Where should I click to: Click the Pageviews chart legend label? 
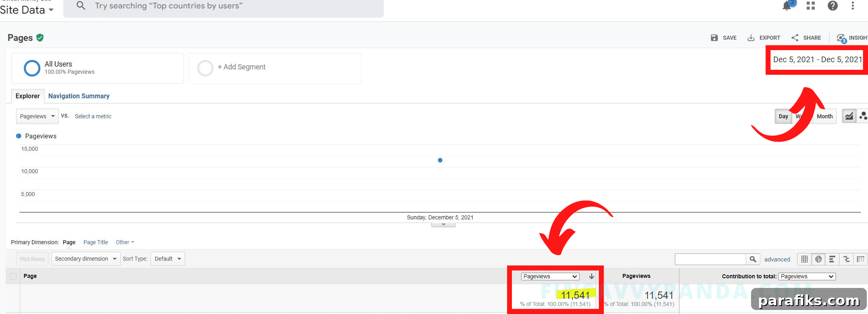click(40, 136)
